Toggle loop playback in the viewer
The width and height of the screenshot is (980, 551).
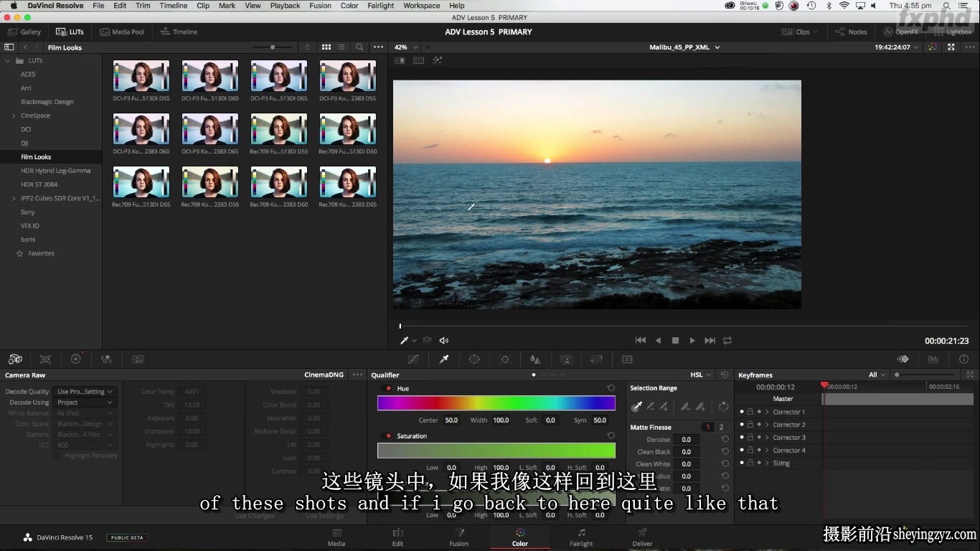pos(727,341)
